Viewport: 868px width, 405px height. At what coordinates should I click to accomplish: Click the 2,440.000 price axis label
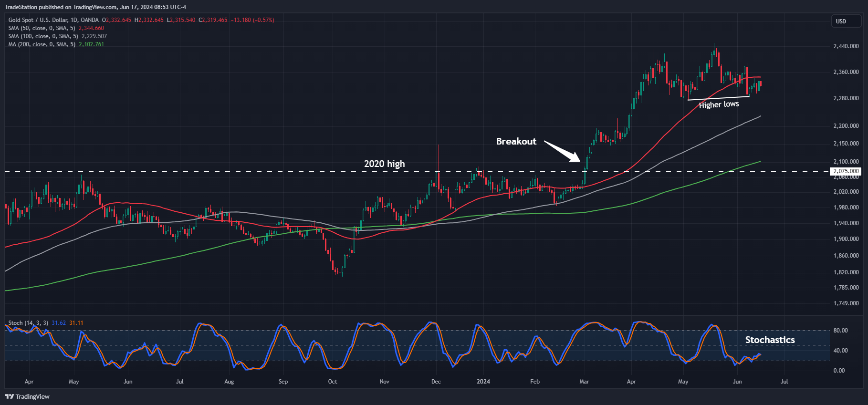coord(846,46)
